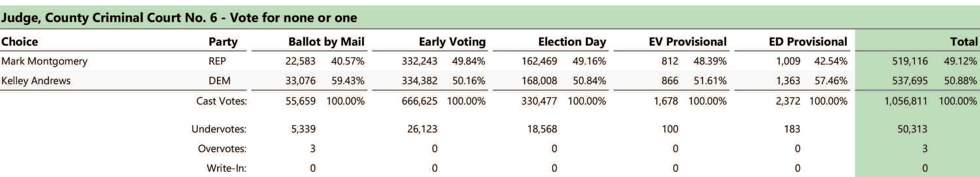980x177 pixels.
Task: Select the Write-In label
Action: tap(226, 168)
